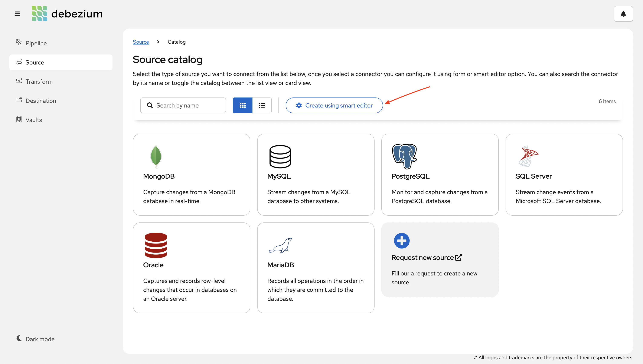Click the Pipeline sidebar icon

(19, 43)
